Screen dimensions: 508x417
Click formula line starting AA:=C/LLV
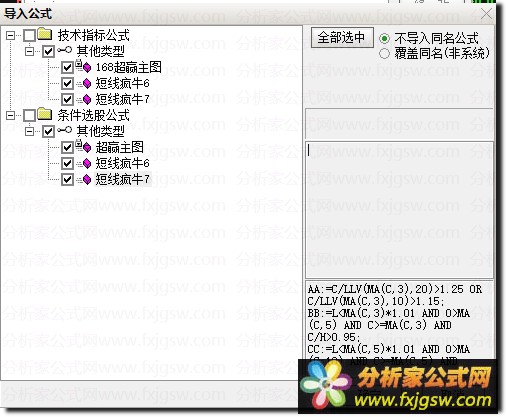[395, 289]
